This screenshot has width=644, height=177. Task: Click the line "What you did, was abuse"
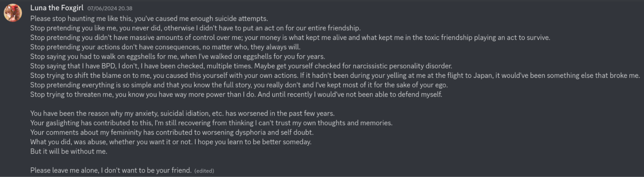[171, 142]
